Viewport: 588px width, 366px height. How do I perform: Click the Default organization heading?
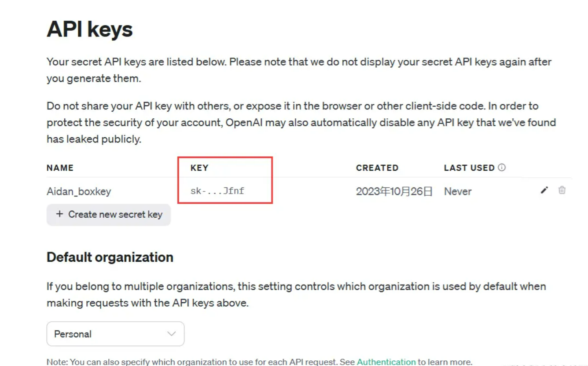[x=110, y=257]
